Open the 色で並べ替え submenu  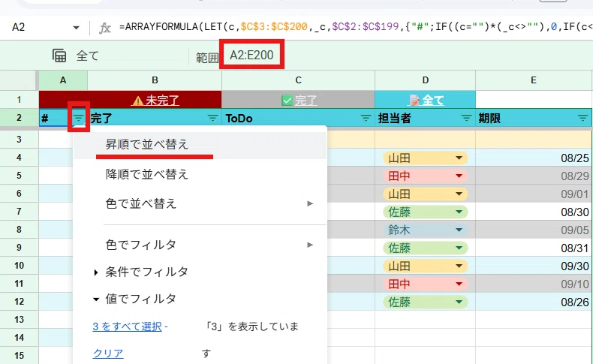pos(200,203)
